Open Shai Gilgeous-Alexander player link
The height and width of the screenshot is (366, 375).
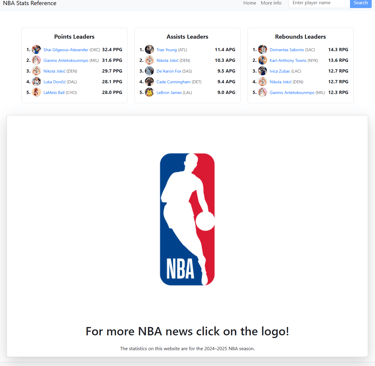tap(66, 50)
